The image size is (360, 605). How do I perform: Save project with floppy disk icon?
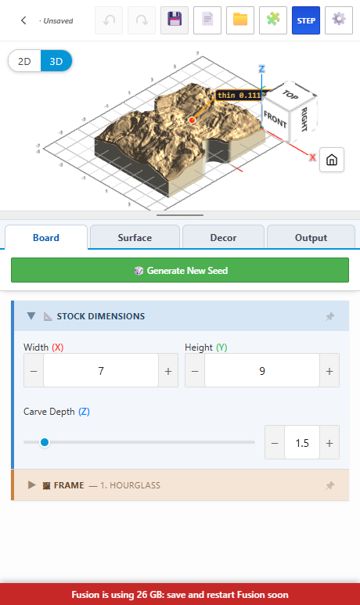(174, 20)
